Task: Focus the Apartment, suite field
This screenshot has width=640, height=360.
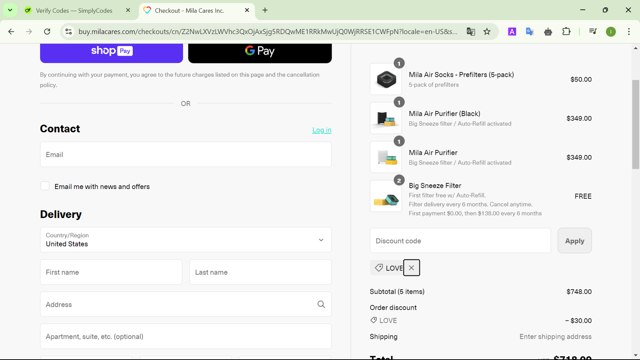Action: [x=186, y=336]
